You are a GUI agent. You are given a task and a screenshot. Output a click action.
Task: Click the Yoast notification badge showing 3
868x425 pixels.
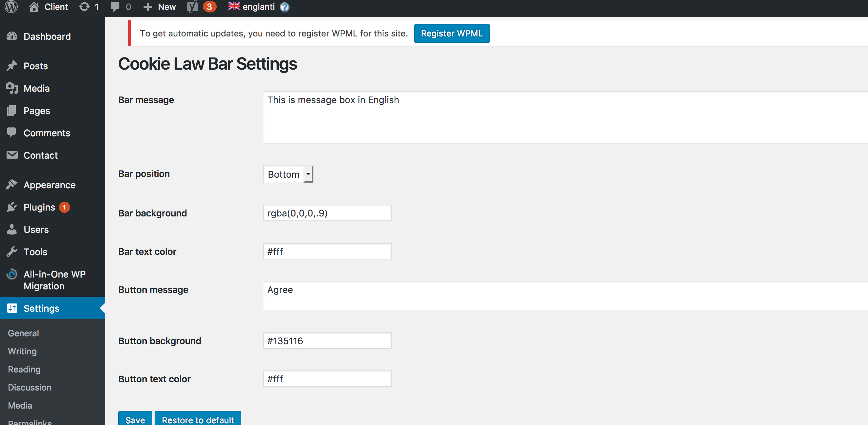(x=209, y=7)
